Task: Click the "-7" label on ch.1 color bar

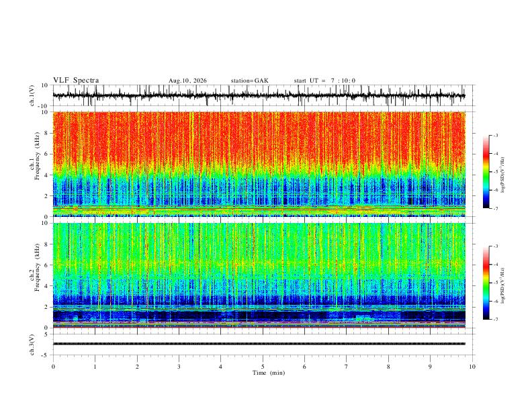Action: tap(495, 209)
